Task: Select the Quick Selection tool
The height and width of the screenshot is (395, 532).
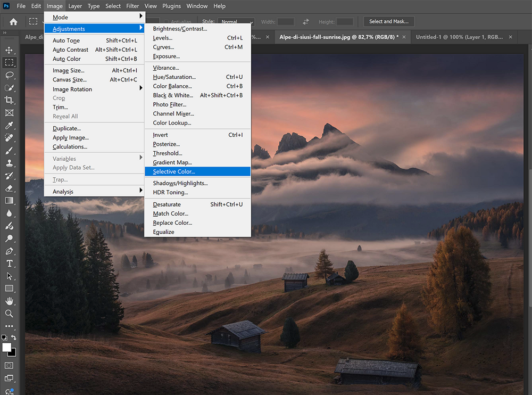Action: click(9, 88)
